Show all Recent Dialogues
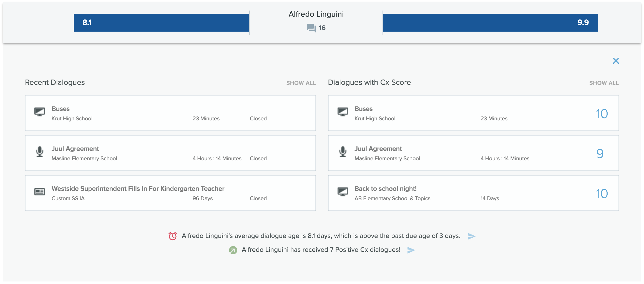This screenshot has width=644, height=284. point(301,83)
